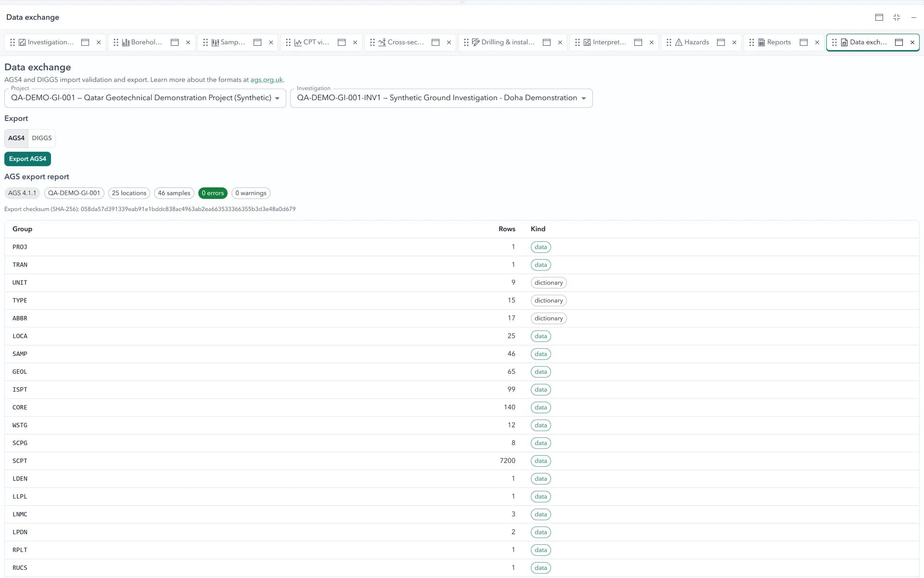Open the ags.org.uk link
This screenshot has height=578, width=924.
[x=267, y=80]
